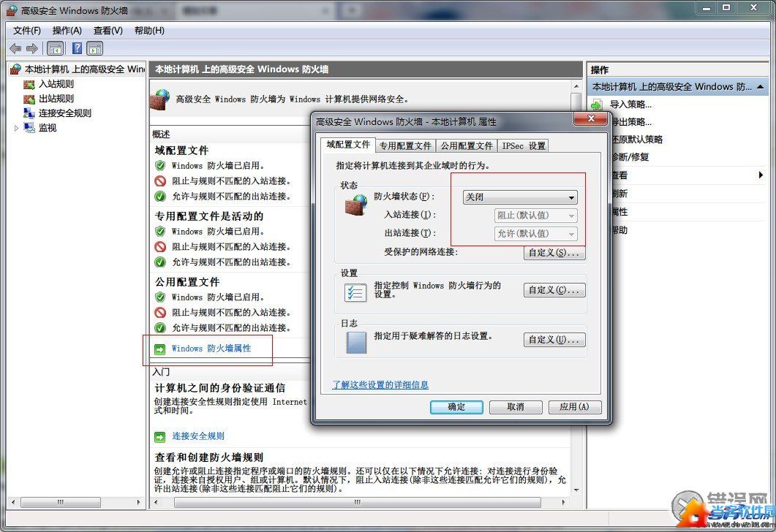Click the center pane scroll-down arrow

tap(576, 490)
